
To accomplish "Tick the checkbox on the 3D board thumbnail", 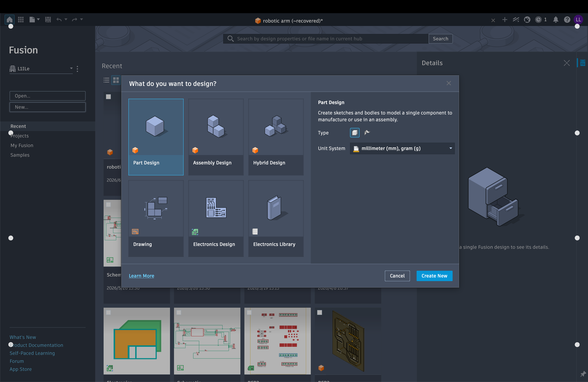I will click(x=320, y=312).
